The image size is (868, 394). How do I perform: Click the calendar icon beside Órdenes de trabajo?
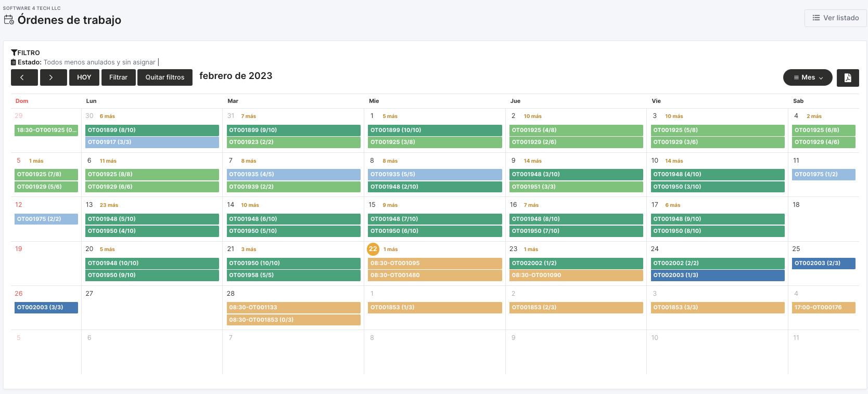(9, 20)
